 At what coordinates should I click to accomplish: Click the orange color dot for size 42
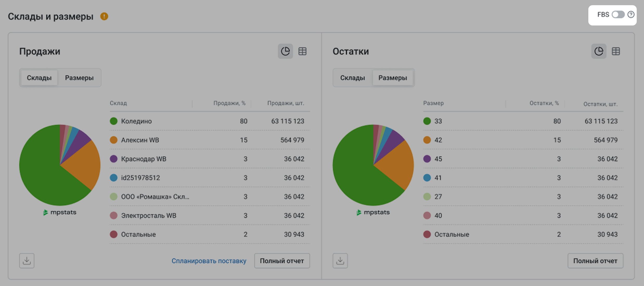tap(427, 140)
